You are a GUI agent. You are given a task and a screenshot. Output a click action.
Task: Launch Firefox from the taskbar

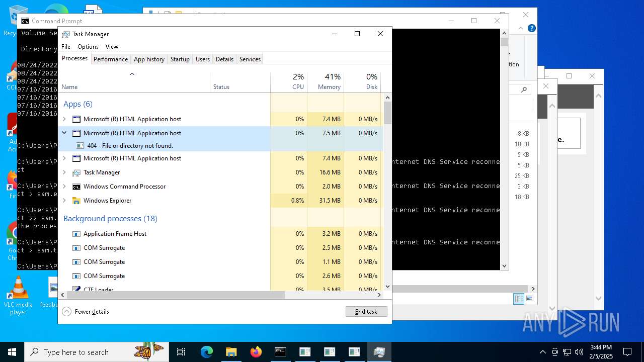pos(256,352)
